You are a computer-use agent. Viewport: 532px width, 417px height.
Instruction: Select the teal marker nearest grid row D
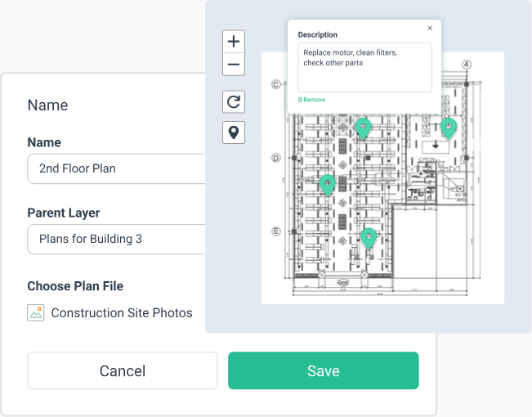pos(328,184)
